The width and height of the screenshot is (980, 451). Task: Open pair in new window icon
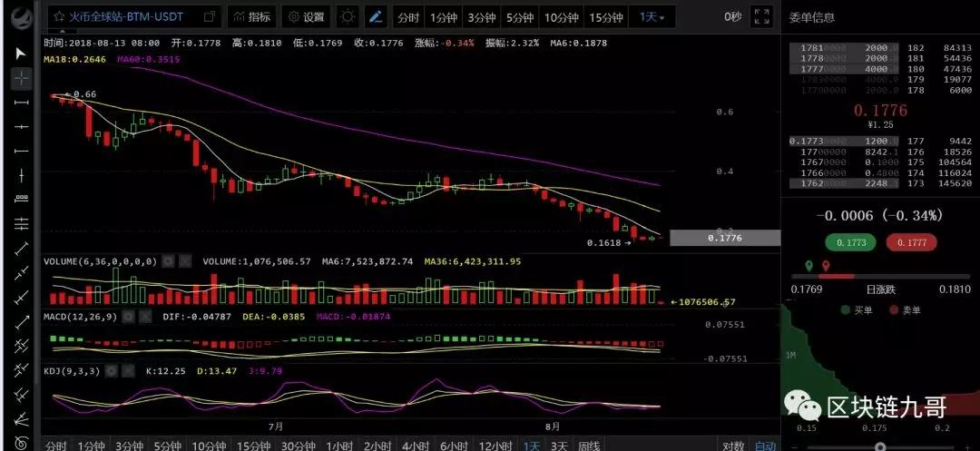click(211, 17)
